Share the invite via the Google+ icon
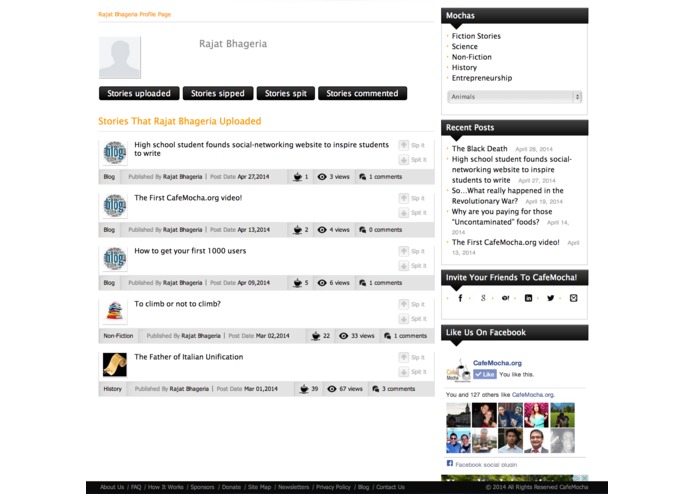 (x=483, y=298)
